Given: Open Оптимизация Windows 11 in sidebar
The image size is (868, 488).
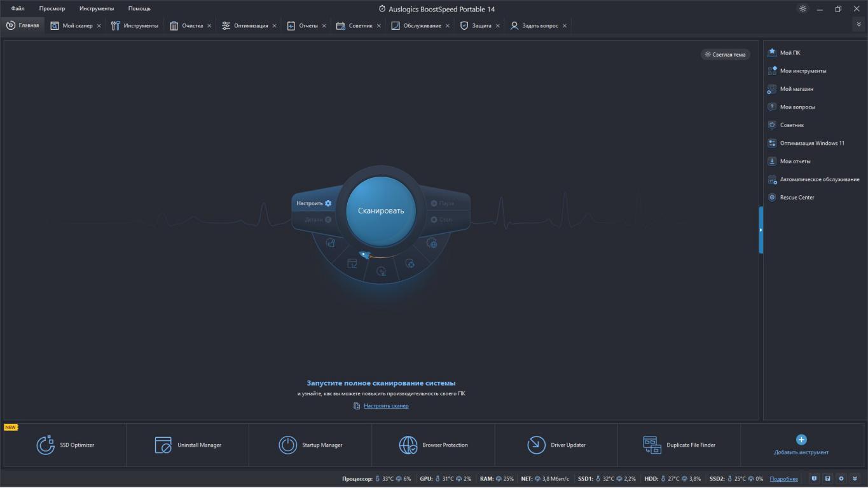Looking at the screenshot, I should tap(812, 143).
